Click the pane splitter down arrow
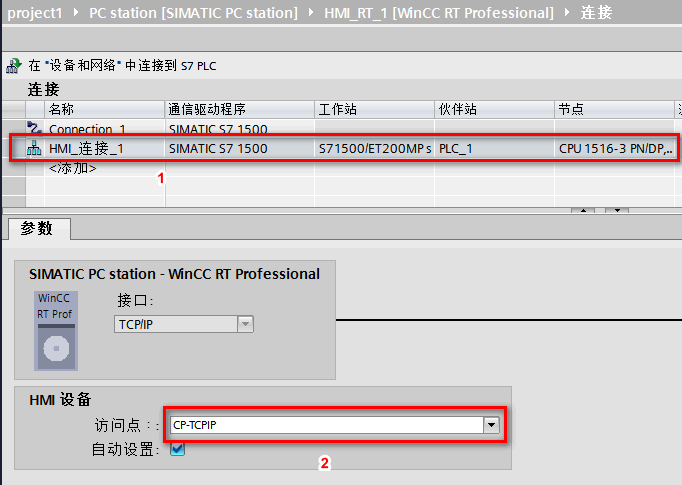The image size is (682, 485). (x=617, y=211)
